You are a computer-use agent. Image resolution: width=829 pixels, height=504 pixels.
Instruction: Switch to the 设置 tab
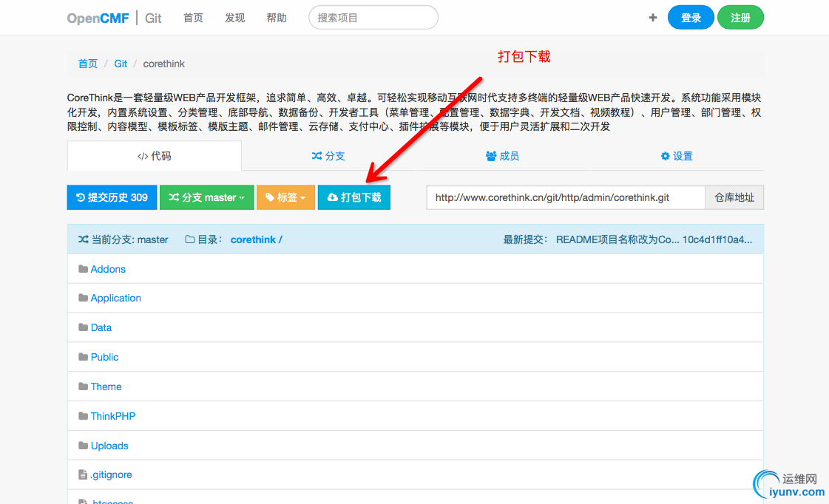tap(677, 156)
